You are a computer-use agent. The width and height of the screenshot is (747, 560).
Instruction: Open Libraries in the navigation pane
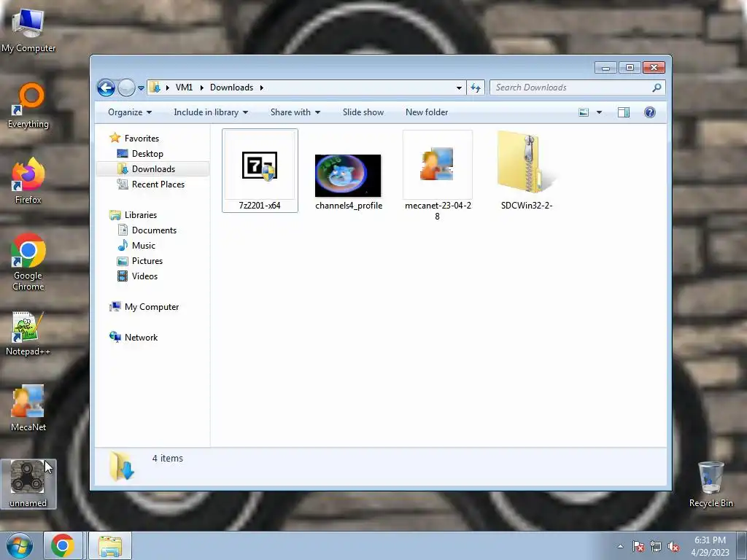coord(140,215)
